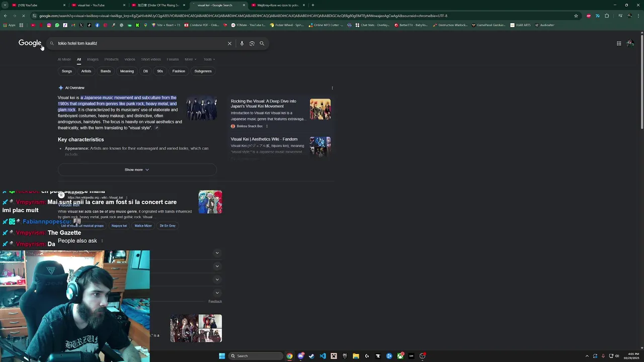Image resolution: width=644 pixels, height=362 pixels.
Task: Select the Meaning filter chip
Action: pyautogui.click(x=127, y=71)
